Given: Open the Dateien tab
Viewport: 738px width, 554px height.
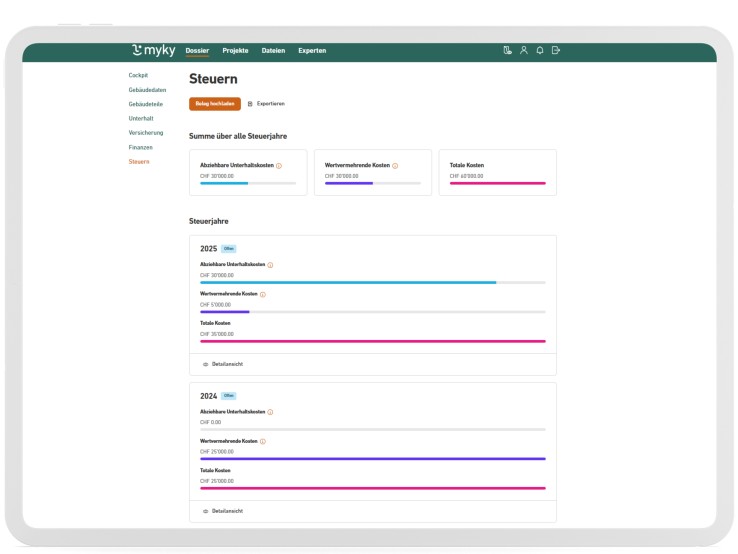Looking at the screenshot, I should pyautogui.click(x=273, y=51).
